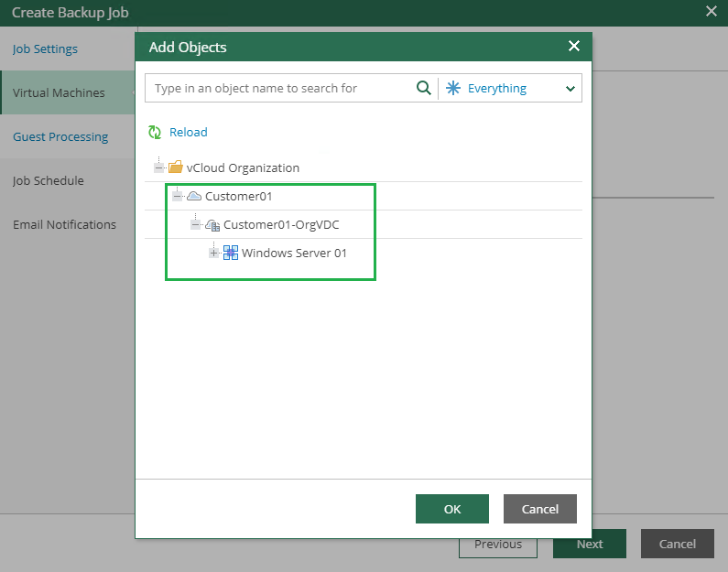The image size is (728, 572).
Task: Close the Add Objects dialog
Action: click(x=574, y=47)
